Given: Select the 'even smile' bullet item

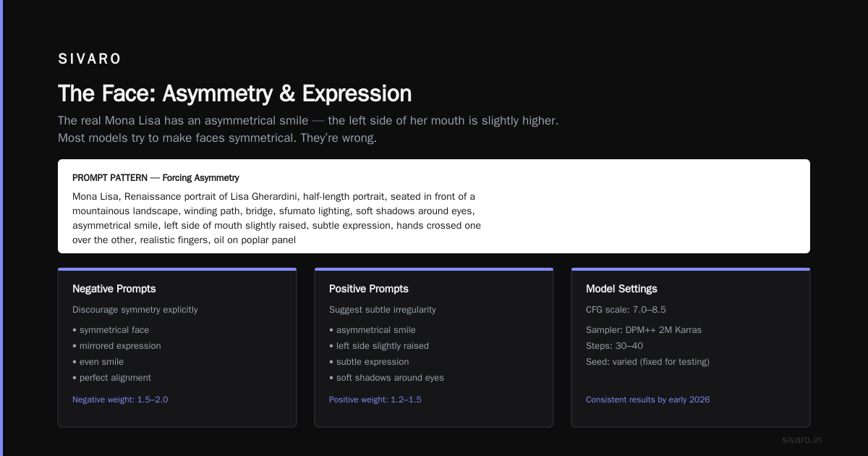Looking at the screenshot, I should click(x=98, y=362).
